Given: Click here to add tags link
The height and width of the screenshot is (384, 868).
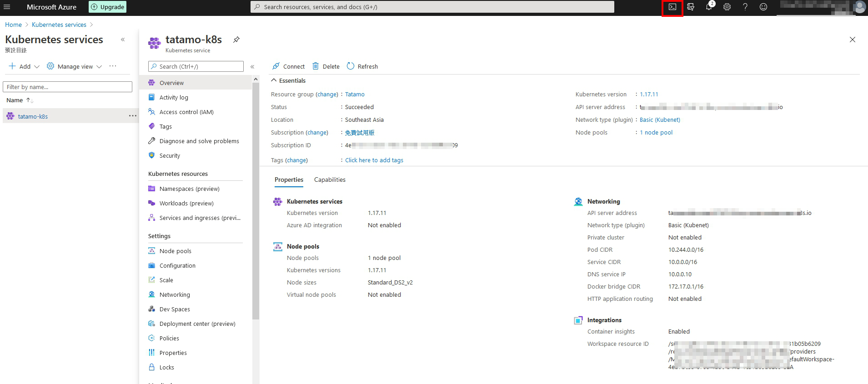Looking at the screenshot, I should 374,160.
